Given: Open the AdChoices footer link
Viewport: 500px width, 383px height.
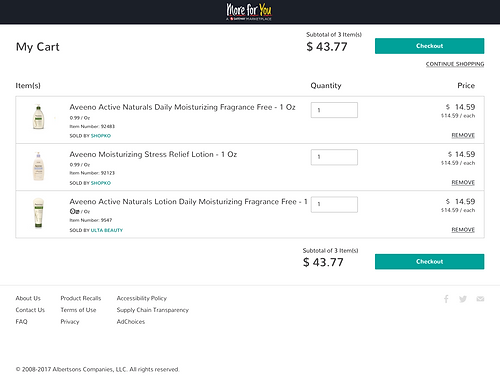Looking at the screenshot, I should click(x=131, y=322).
